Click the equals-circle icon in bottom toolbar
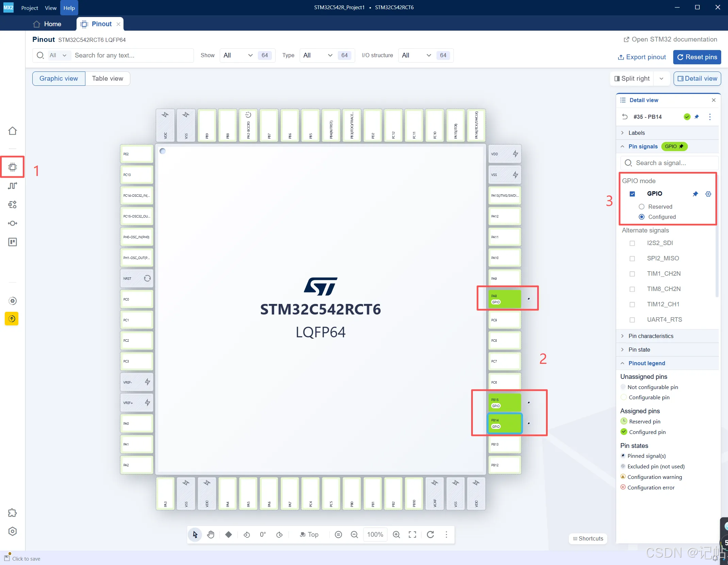Image resolution: width=728 pixels, height=565 pixels. 338,535
